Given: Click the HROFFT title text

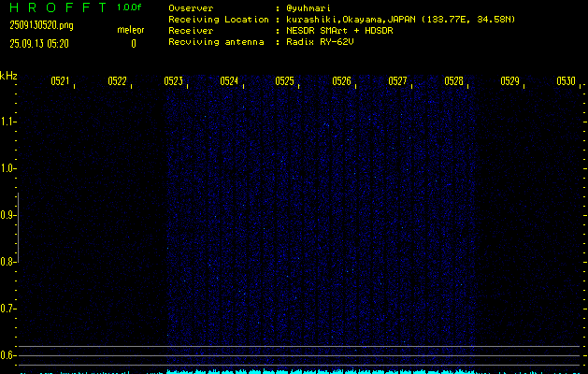Looking at the screenshot, I should click(58, 7).
